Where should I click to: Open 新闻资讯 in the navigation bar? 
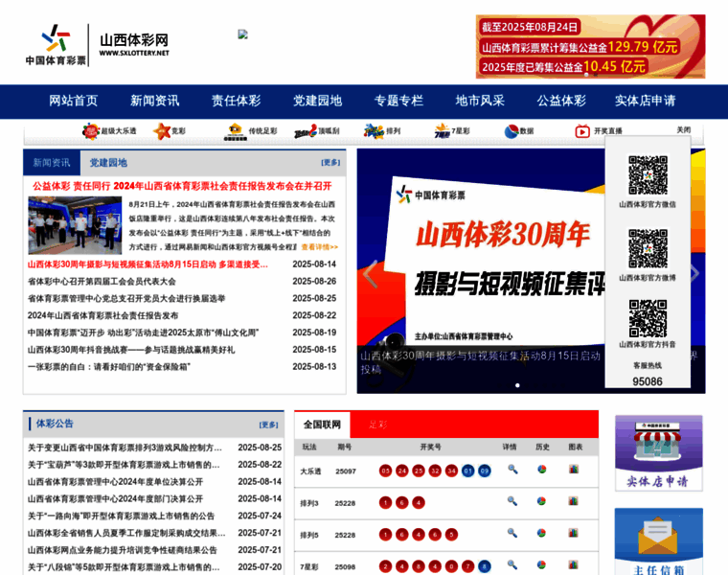pyautogui.click(x=154, y=101)
